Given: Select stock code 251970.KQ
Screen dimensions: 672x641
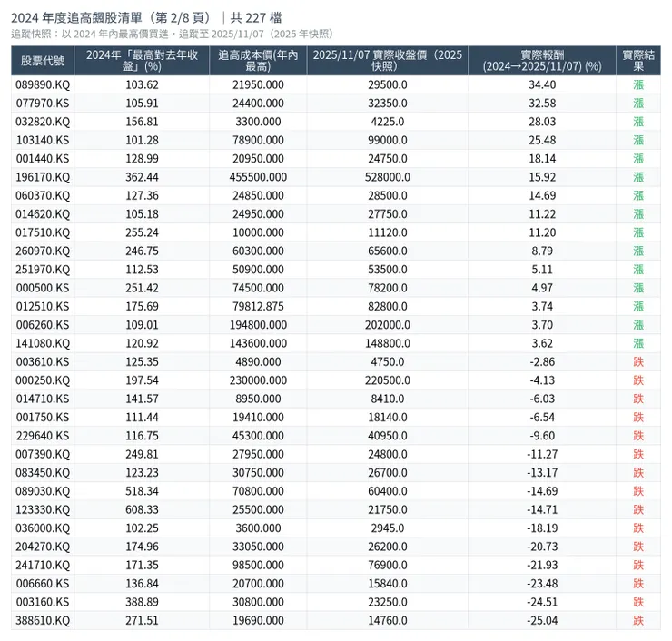Looking at the screenshot, I should [43, 270].
